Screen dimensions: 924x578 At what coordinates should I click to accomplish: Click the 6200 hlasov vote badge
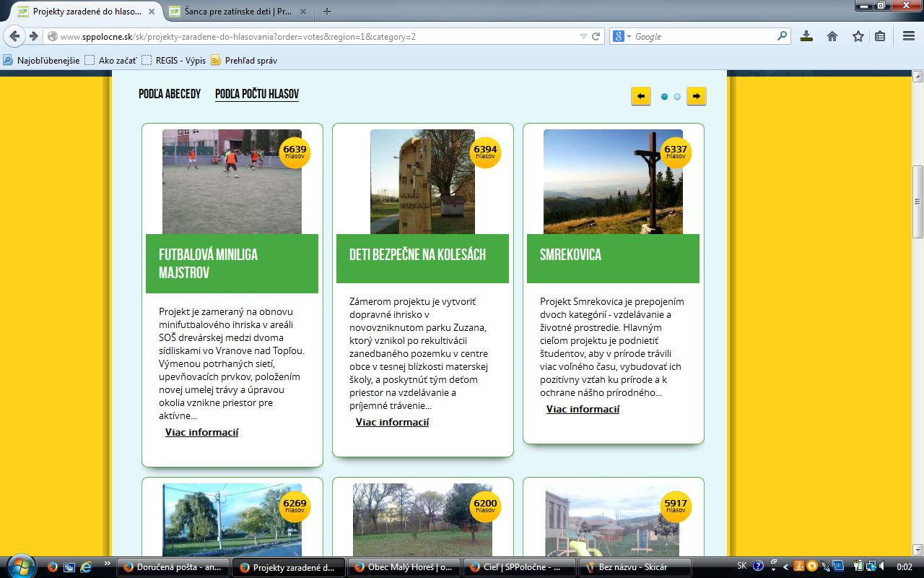(485, 506)
